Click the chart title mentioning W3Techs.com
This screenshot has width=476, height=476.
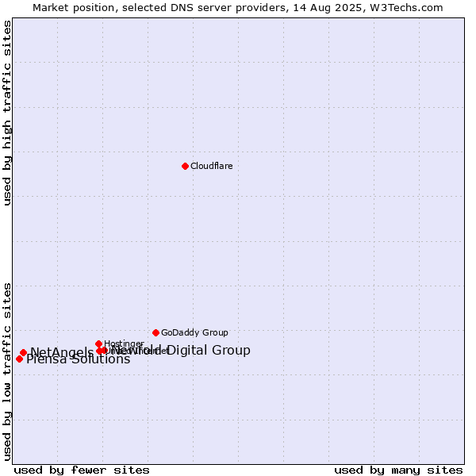[x=238, y=8]
